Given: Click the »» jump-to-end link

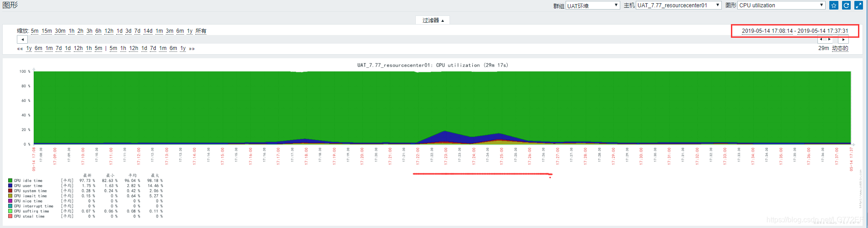Looking at the screenshot, I should tap(192, 48).
